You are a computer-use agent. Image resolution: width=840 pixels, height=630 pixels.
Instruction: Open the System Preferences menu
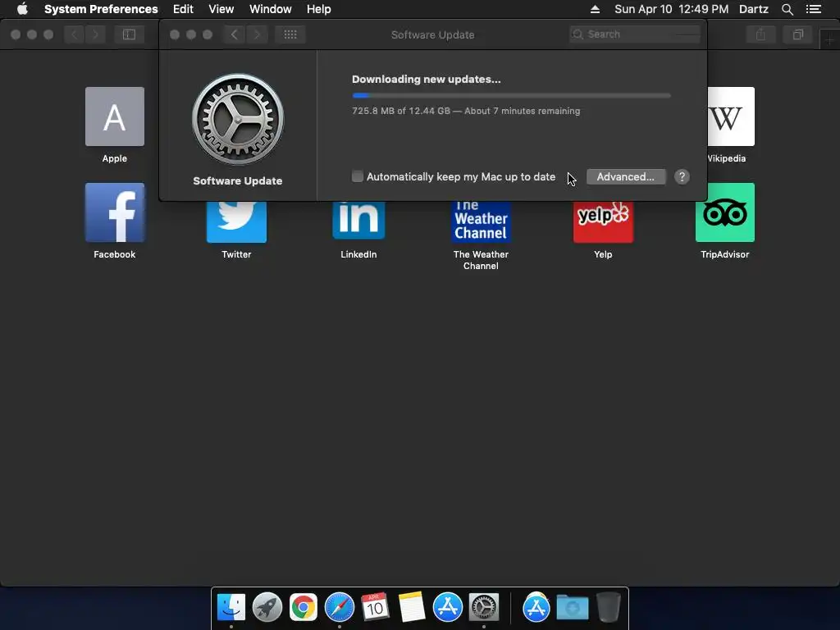[101, 9]
